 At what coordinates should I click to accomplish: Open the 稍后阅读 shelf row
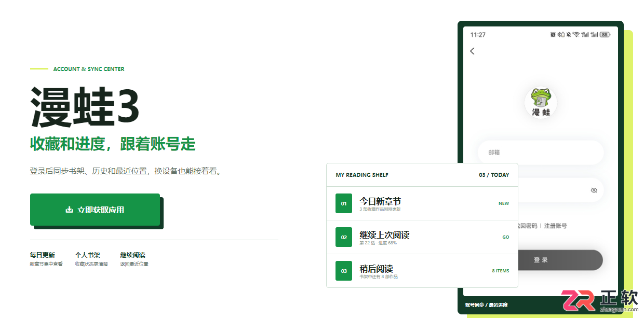(422, 271)
